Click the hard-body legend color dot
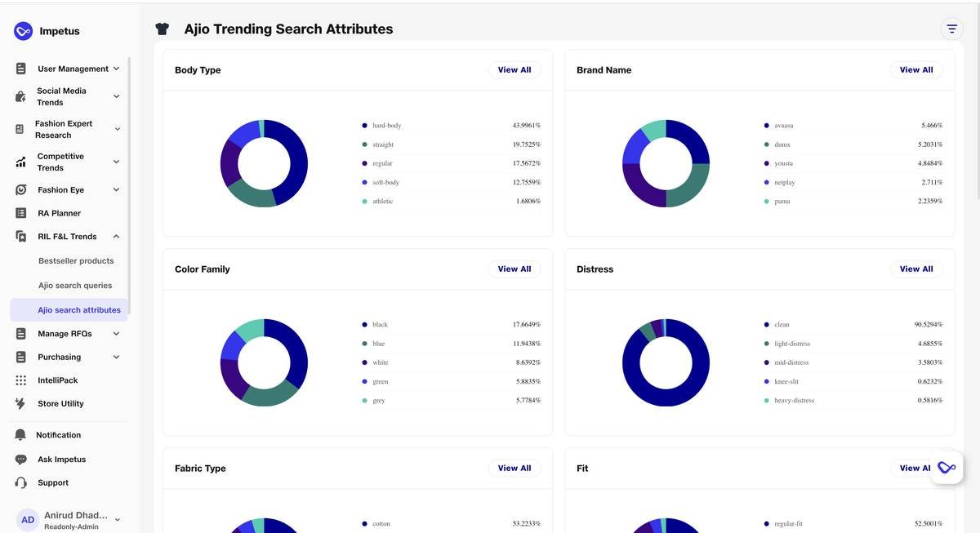 pyautogui.click(x=364, y=126)
